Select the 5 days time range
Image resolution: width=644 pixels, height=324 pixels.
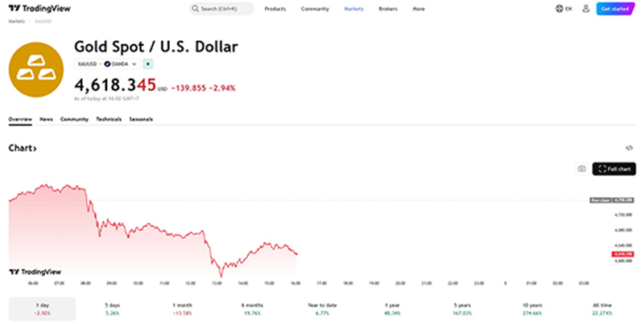(112, 309)
